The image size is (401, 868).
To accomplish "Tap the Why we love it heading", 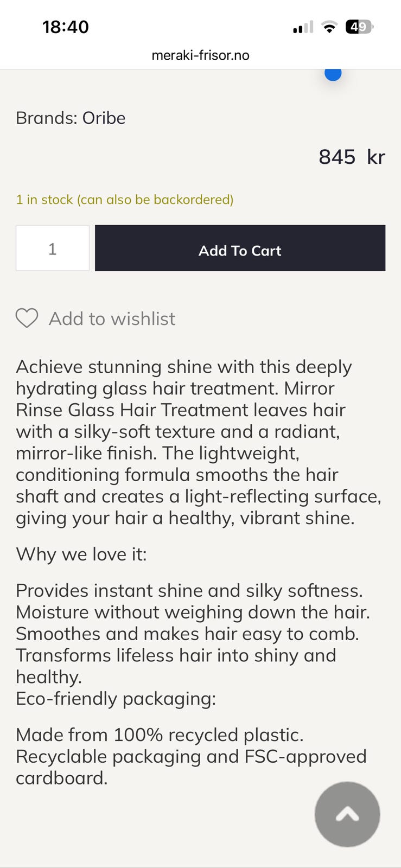I will tap(81, 554).
